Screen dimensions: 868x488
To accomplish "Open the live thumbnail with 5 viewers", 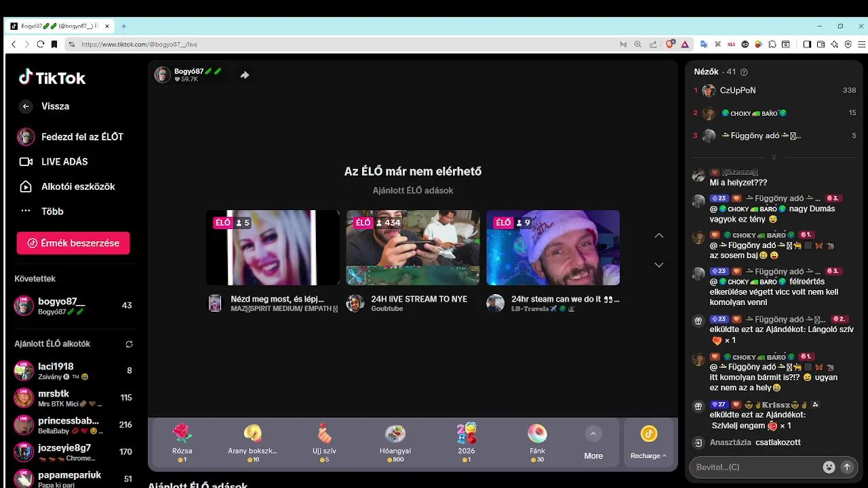I will 273,247.
